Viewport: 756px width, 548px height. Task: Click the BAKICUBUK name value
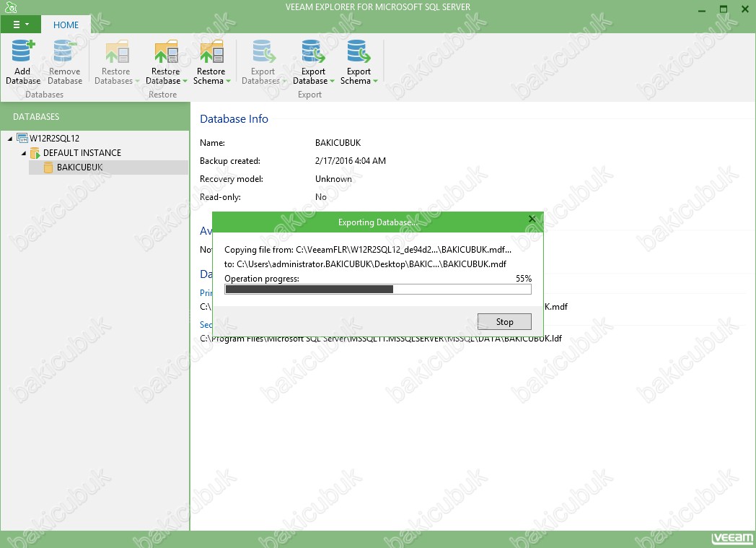[x=338, y=143]
